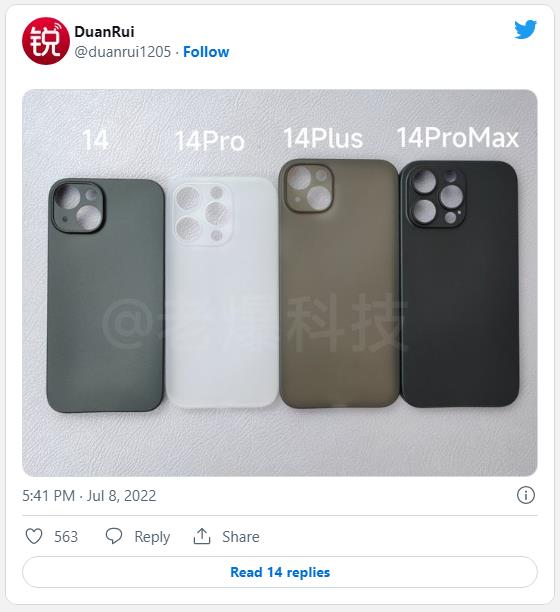This screenshot has width=560, height=612.
Task: Click the Twitter bird logo
Action: click(525, 30)
